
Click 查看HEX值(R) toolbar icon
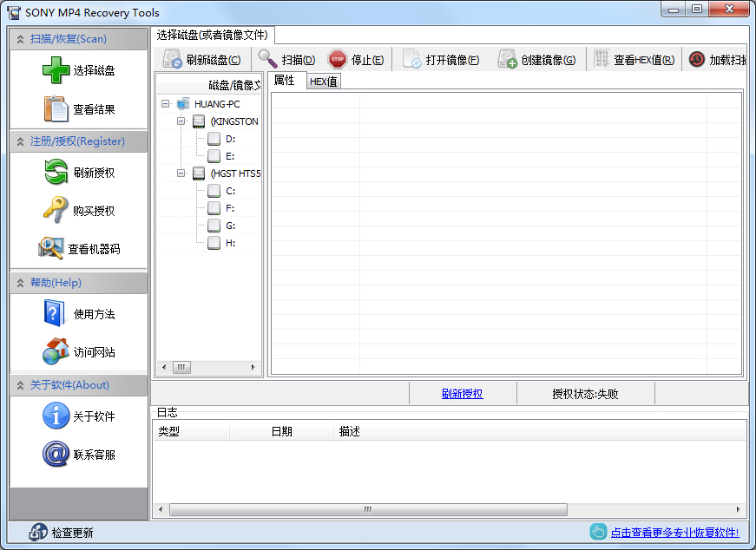tap(602, 59)
